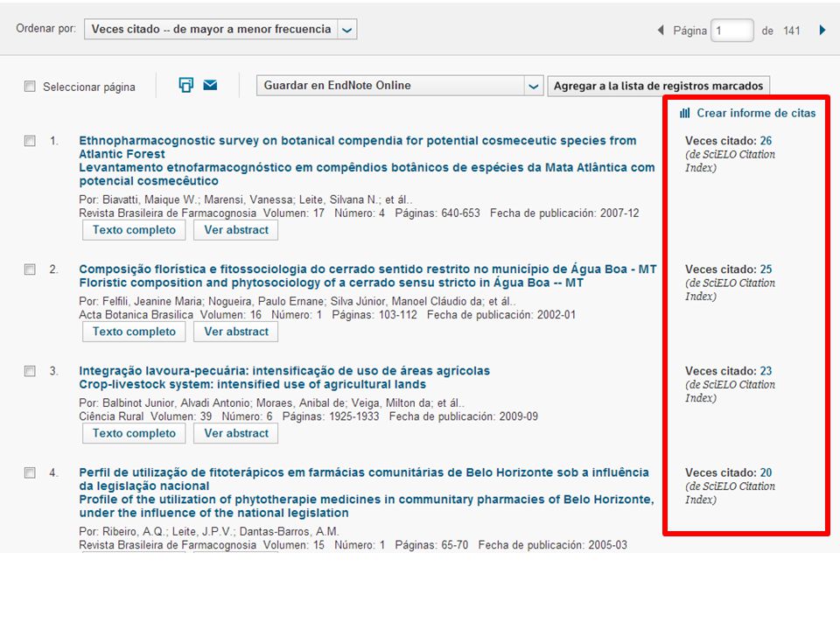The width and height of the screenshot is (840, 630).
Task: Click the bar chart icon beside Crear informe de citas
Action: (684, 113)
